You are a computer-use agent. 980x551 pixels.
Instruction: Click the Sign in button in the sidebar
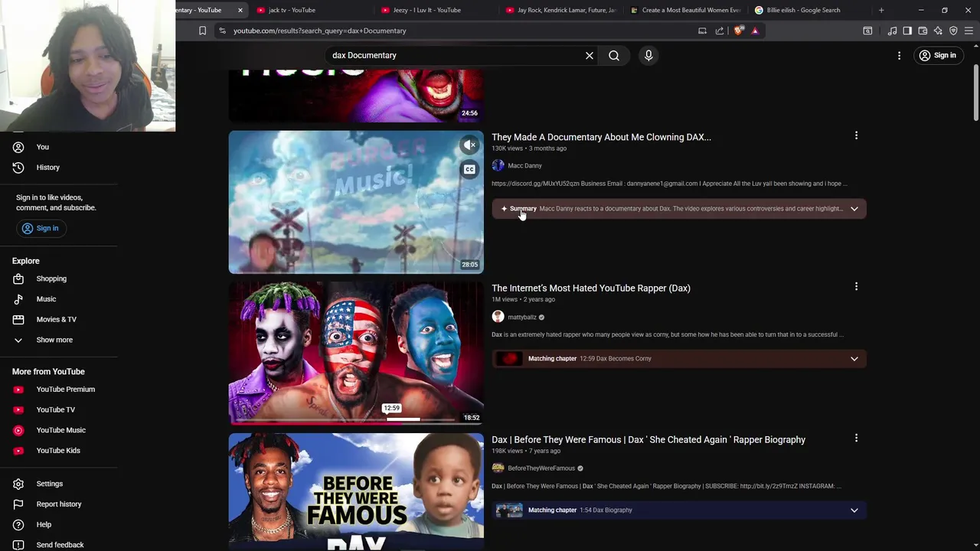point(40,228)
